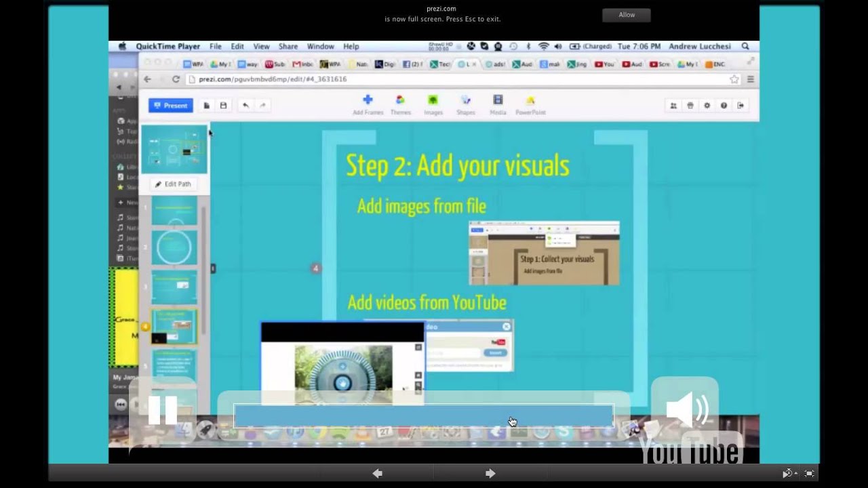Open the Images insert tool
Image resolution: width=868 pixels, height=488 pixels.
pos(433,105)
